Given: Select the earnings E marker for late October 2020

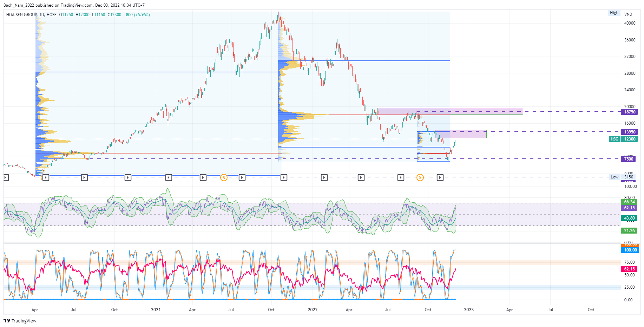Looking at the screenshot, I should tap(128, 178).
